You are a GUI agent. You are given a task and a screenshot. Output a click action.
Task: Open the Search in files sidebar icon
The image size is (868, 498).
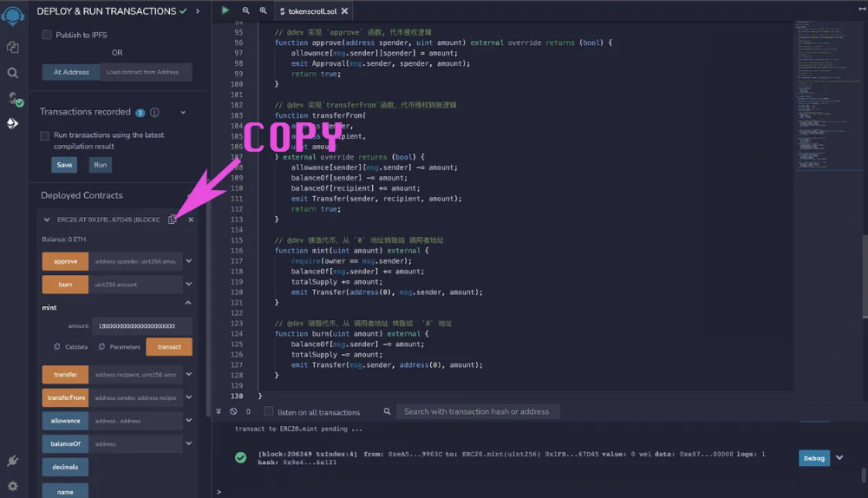12,73
